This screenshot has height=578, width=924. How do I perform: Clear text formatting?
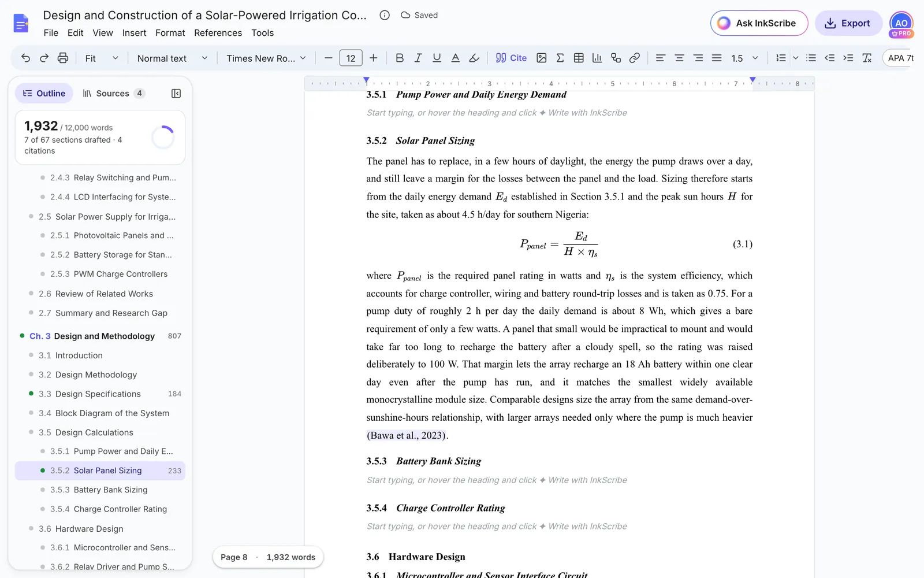click(867, 58)
